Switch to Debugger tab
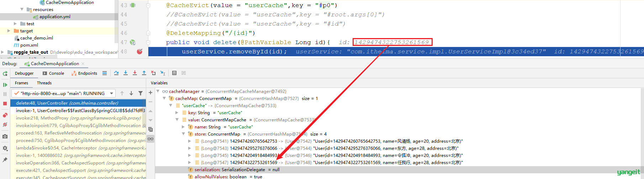 24,73
